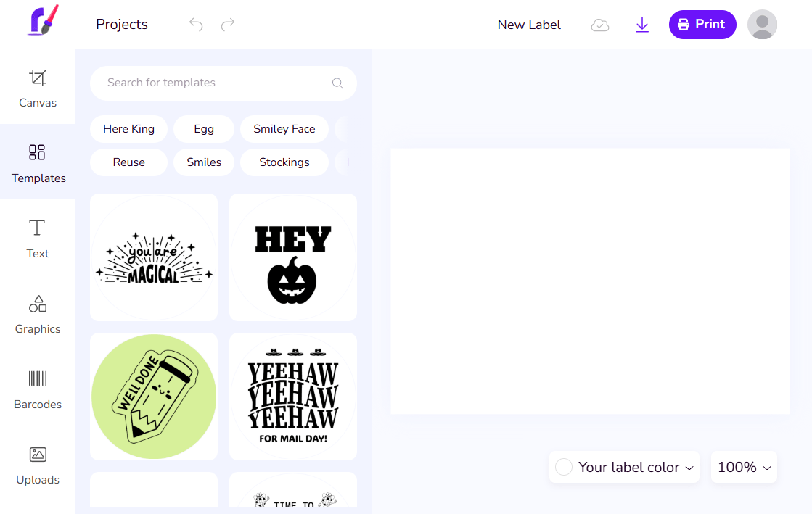This screenshot has width=812, height=514.
Task: Choose the HEY pumpkin template
Action: [x=293, y=257]
